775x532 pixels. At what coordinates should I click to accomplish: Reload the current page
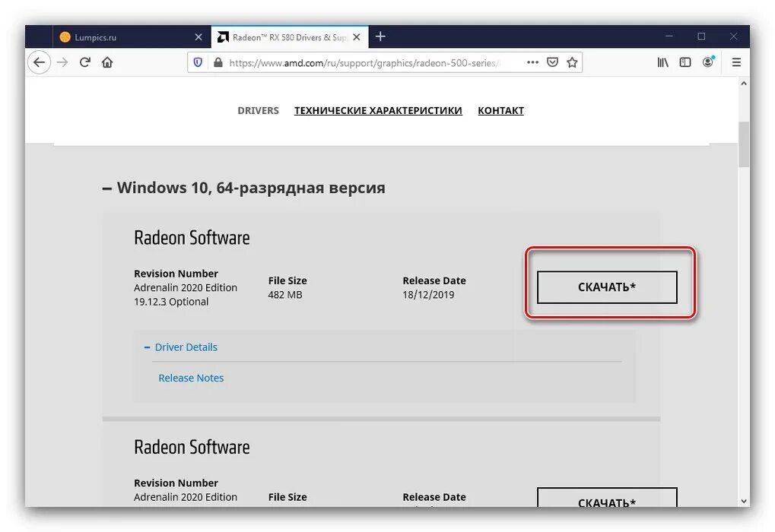85,62
